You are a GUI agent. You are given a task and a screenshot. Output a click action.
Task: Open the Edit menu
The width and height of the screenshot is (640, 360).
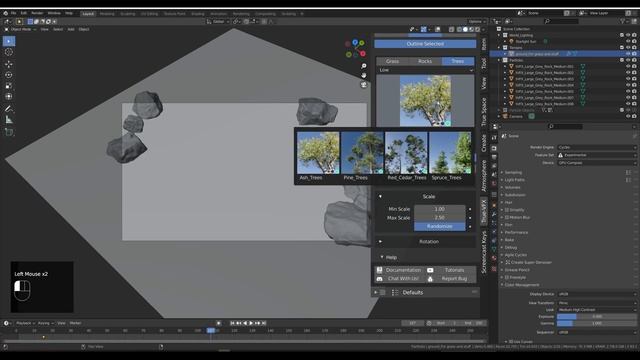coord(24,13)
